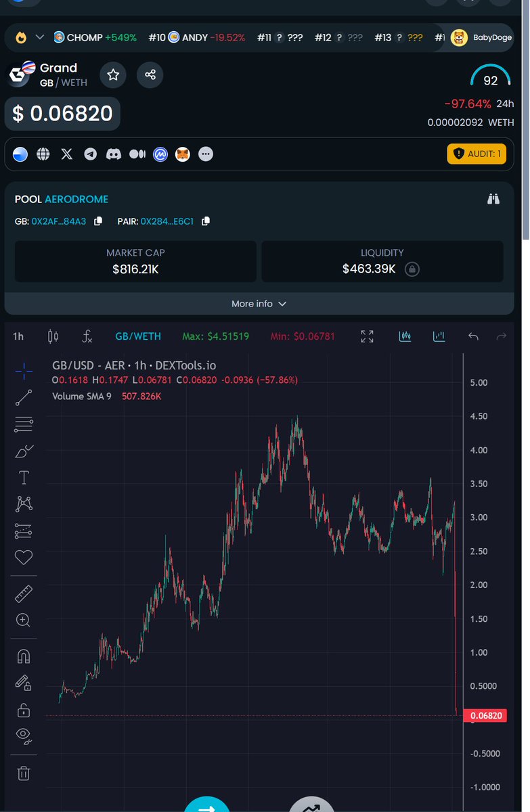This screenshot has width=530, height=812.
Task: Open the token's Medium link
Action: click(137, 154)
